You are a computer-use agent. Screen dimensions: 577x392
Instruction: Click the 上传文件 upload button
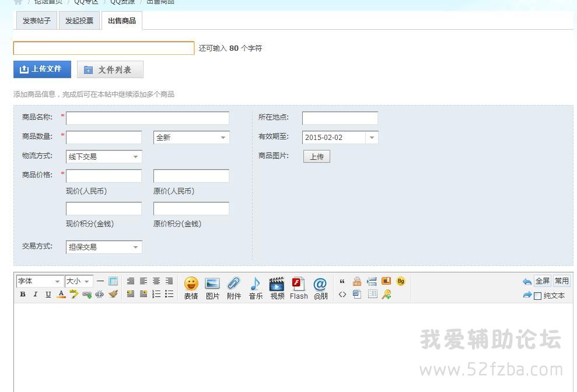pos(43,69)
